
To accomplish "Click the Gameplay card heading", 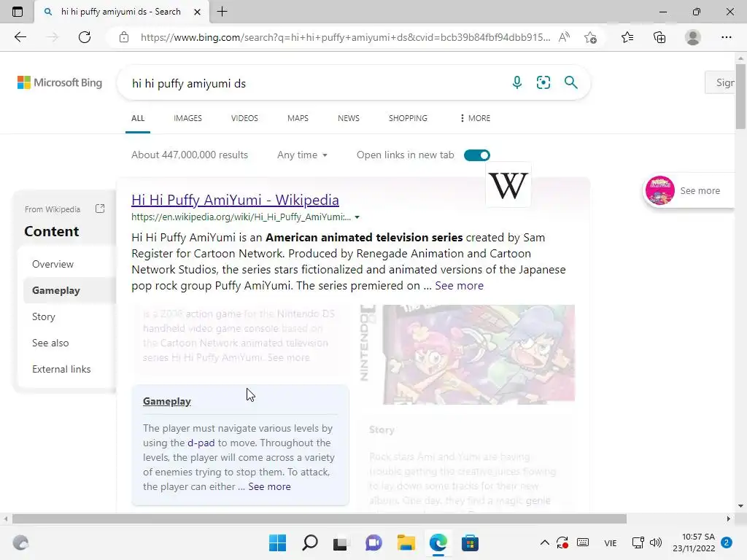I will [167, 402].
